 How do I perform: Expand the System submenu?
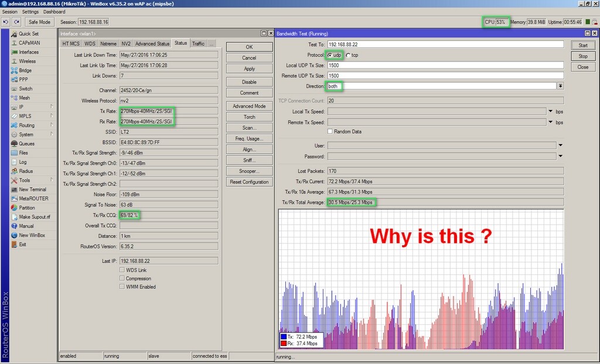pos(52,135)
